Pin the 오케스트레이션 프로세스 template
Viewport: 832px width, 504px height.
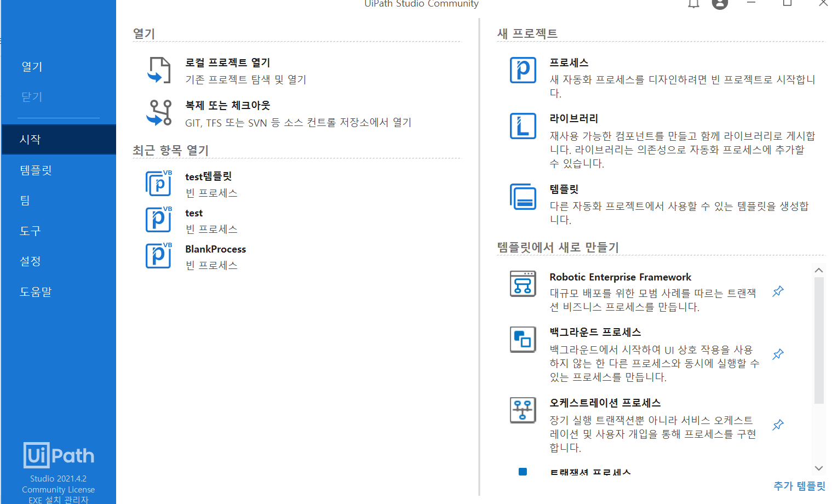pos(778,425)
